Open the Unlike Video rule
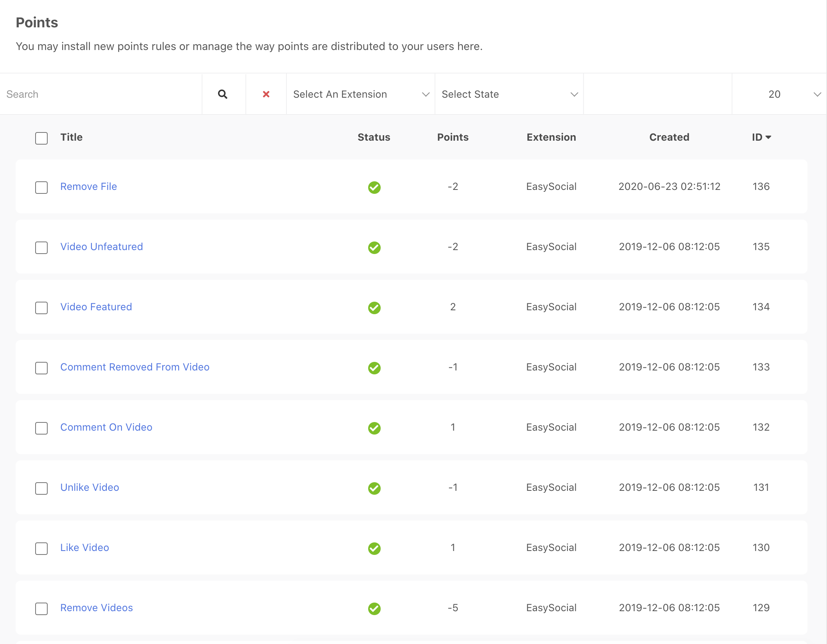This screenshot has height=644, width=827. pyautogui.click(x=90, y=487)
